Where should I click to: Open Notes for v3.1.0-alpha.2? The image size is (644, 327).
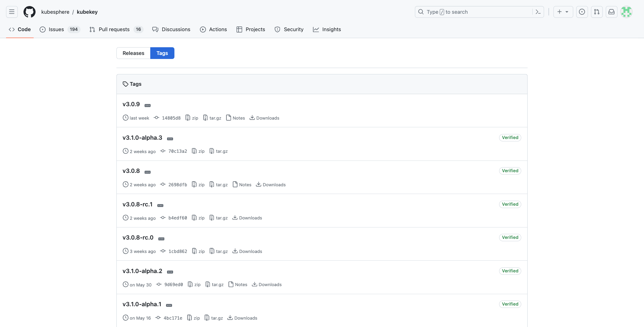coord(238,285)
